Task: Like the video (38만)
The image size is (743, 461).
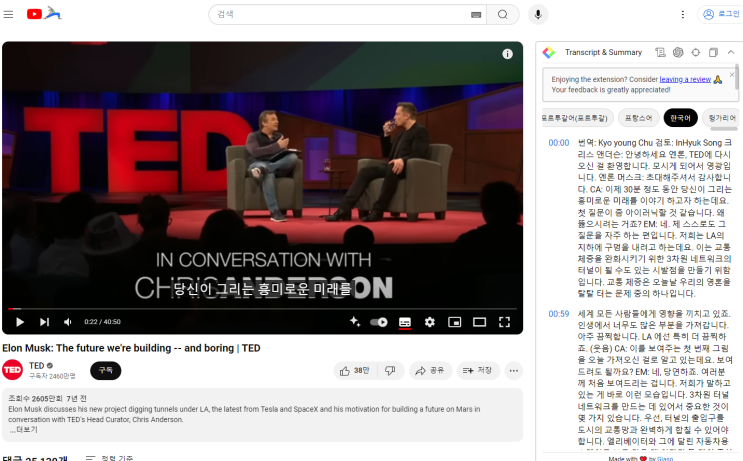Action: [356, 371]
